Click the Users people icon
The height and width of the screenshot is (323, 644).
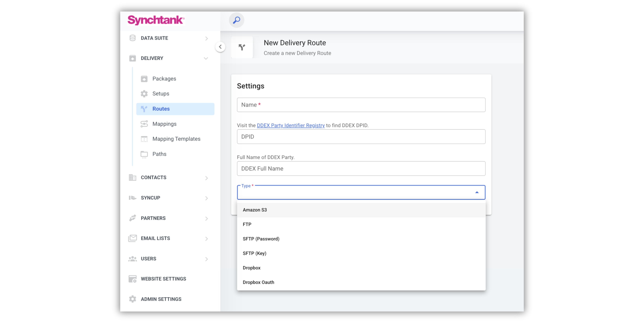click(x=133, y=259)
